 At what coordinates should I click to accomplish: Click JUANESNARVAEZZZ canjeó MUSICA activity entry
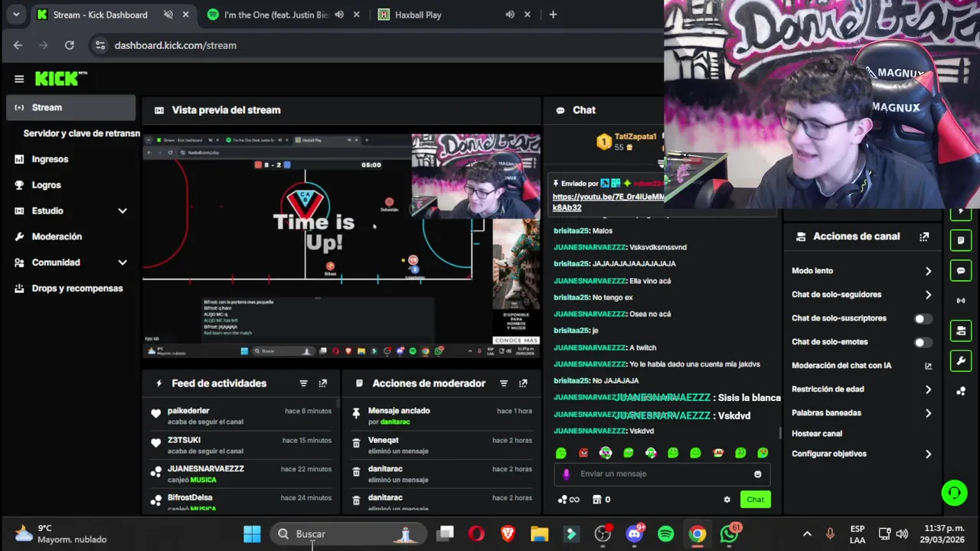[x=241, y=474]
